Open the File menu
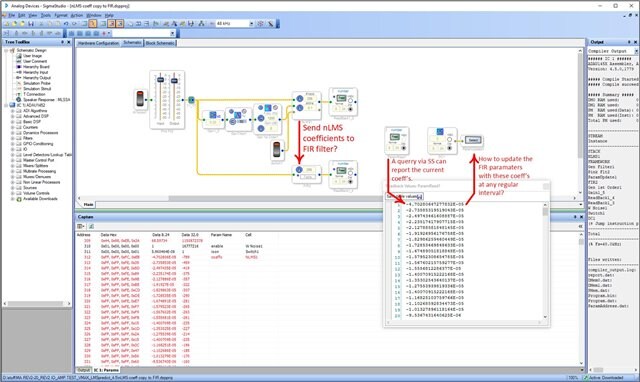Image resolution: width=640 pixels, height=382 pixels. click(11, 15)
